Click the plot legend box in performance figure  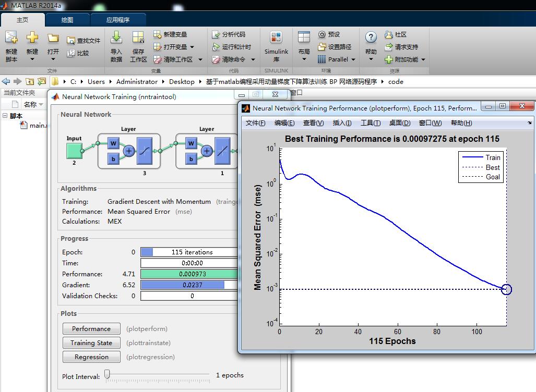pos(481,167)
